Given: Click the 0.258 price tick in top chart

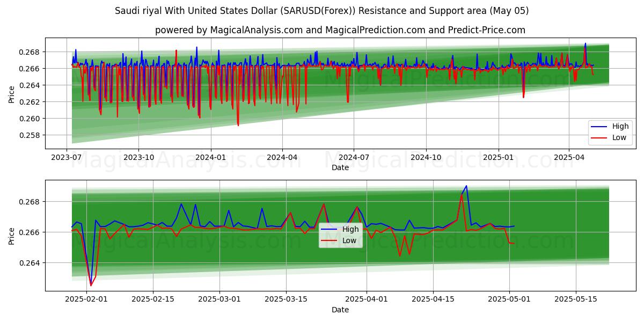Looking at the screenshot, I should [31, 135].
